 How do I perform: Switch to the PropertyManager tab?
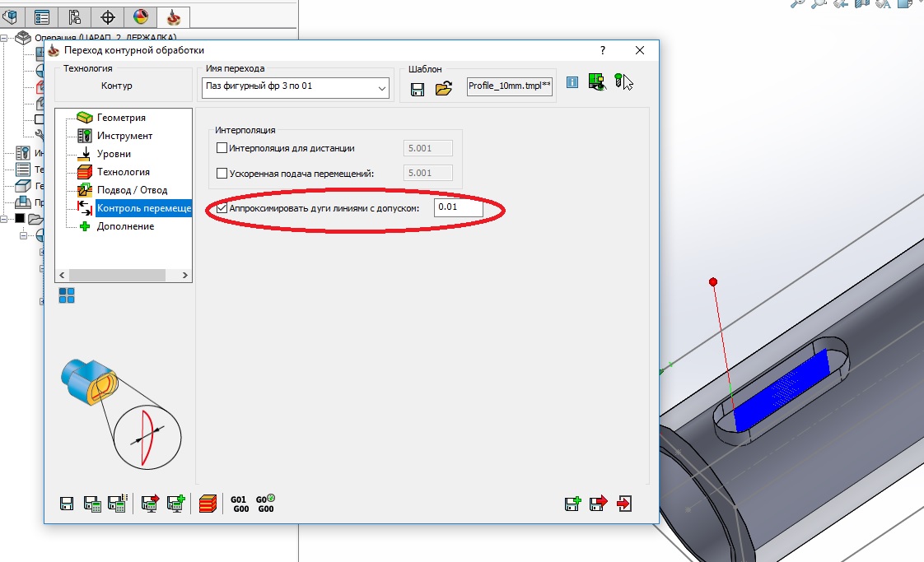click(x=41, y=16)
